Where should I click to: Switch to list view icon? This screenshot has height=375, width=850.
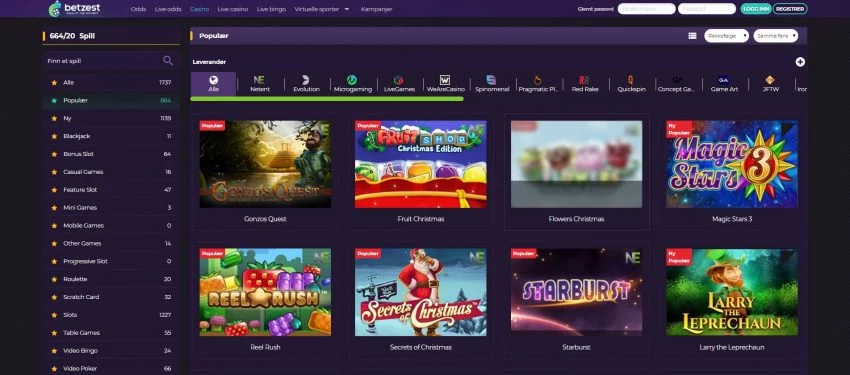point(692,36)
